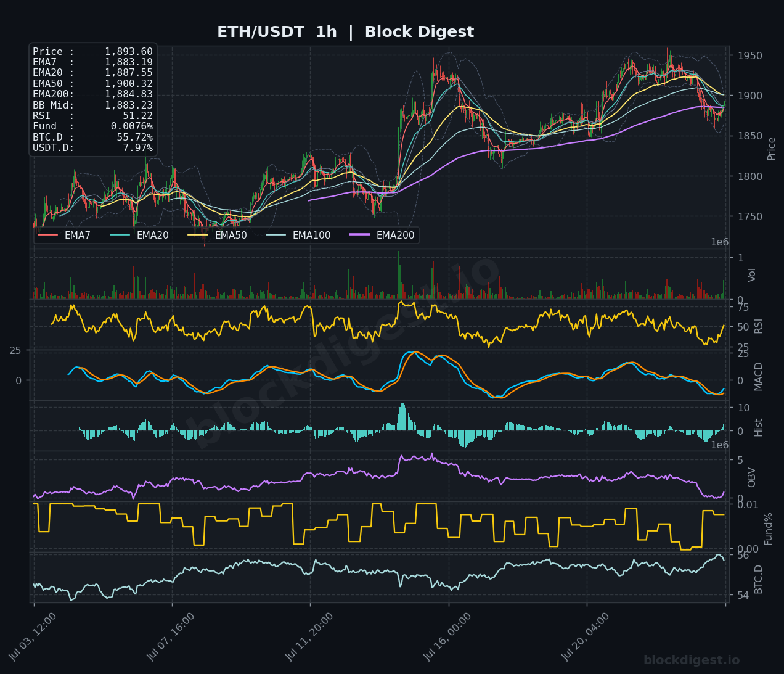784x674 pixels.
Task: Click the 1800 price axis tick
Action: pos(749,176)
